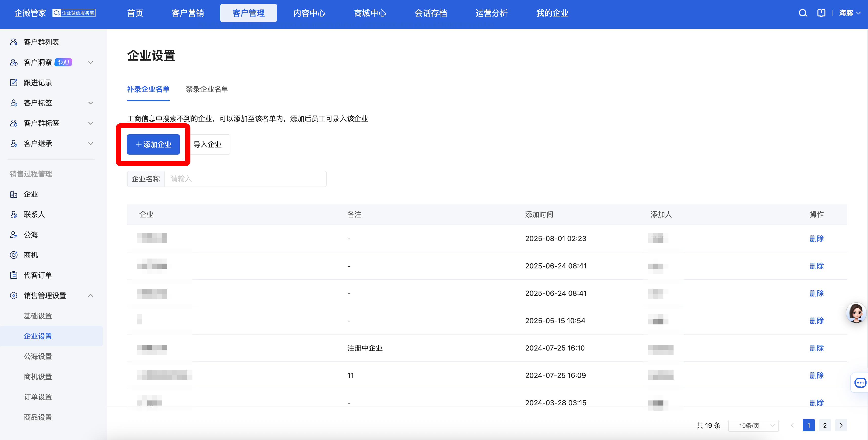
Task: Click the 联系人 person icon
Action: (13, 214)
